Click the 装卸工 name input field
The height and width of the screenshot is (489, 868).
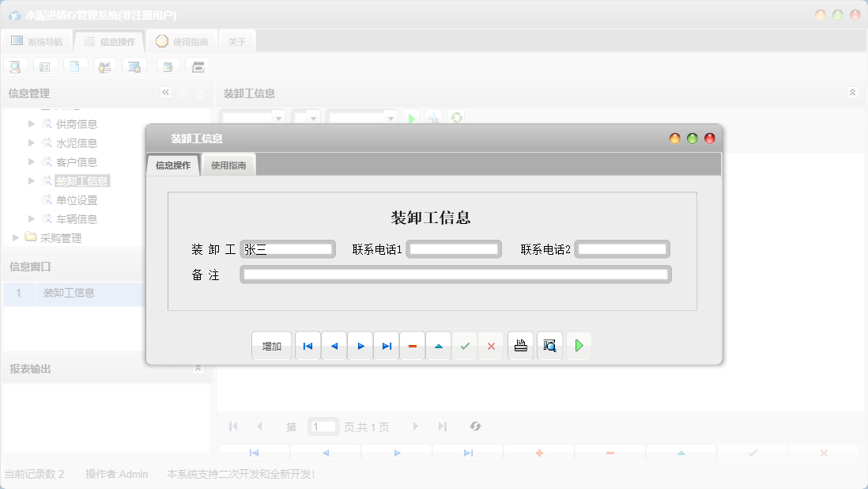click(288, 249)
